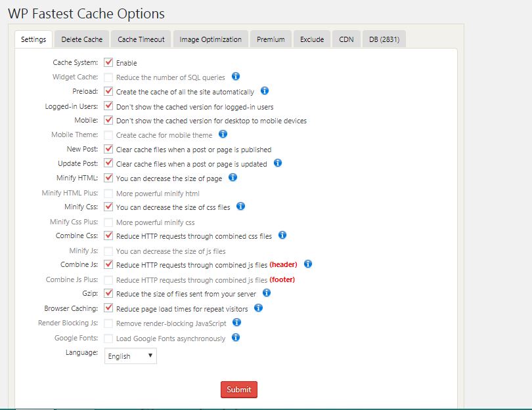This screenshot has width=532, height=410.
Task: Uncheck the Combine Js checkbox
Action: [108, 264]
